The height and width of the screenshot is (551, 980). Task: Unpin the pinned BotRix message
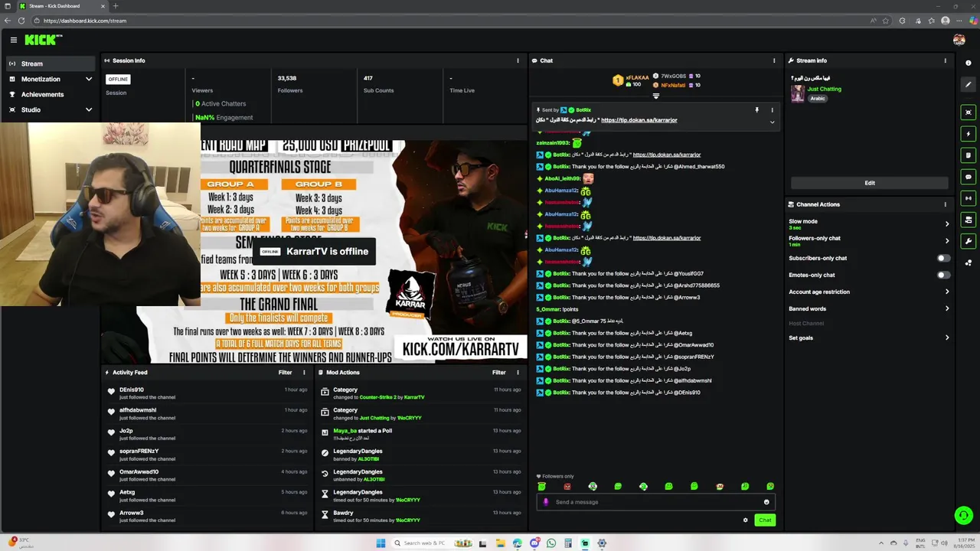[756, 110]
